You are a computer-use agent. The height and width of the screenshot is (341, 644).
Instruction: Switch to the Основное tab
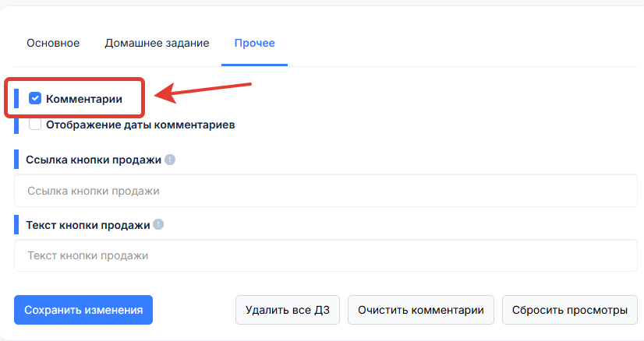point(53,43)
